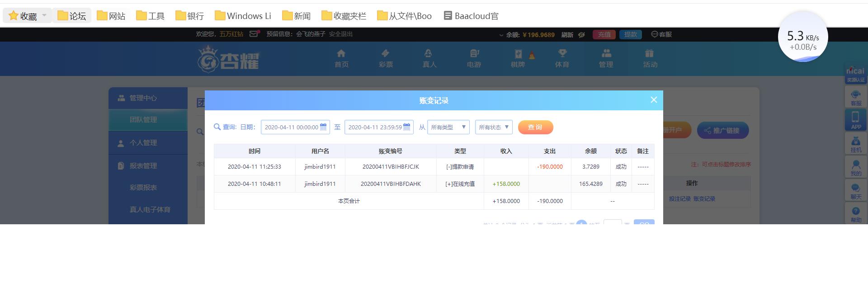Viewport: 868px width, 293px height.
Task: Click transaction number 20200411VBIHBFDAHK
Action: 391,184
